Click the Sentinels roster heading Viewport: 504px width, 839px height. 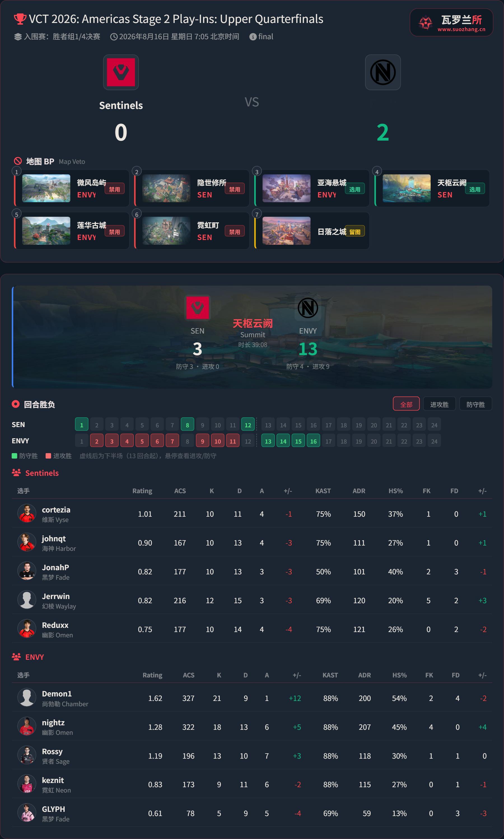tap(42, 473)
